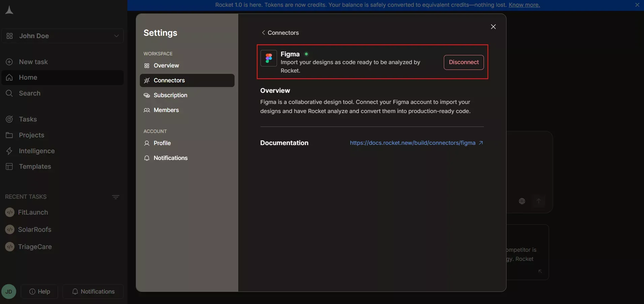This screenshot has height=304, width=644.
Task: Open the Profile settings tab
Action: tap(187, 143)
